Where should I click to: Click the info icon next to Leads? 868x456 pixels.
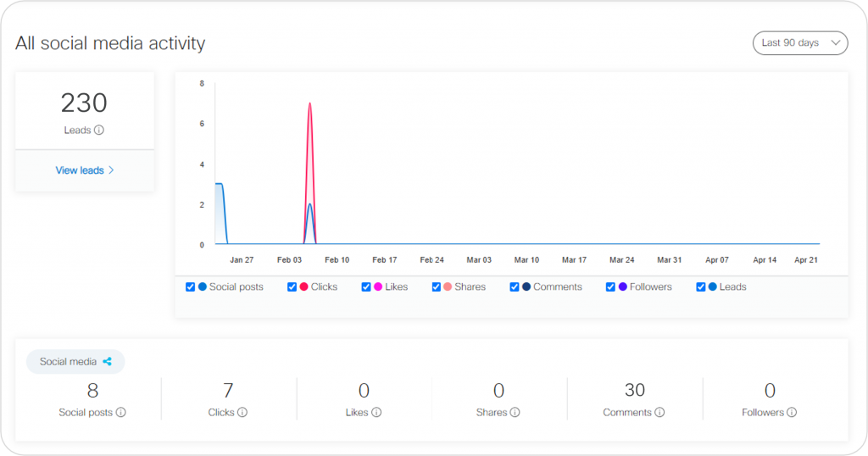pyautogui.click(x=99, y=131)
